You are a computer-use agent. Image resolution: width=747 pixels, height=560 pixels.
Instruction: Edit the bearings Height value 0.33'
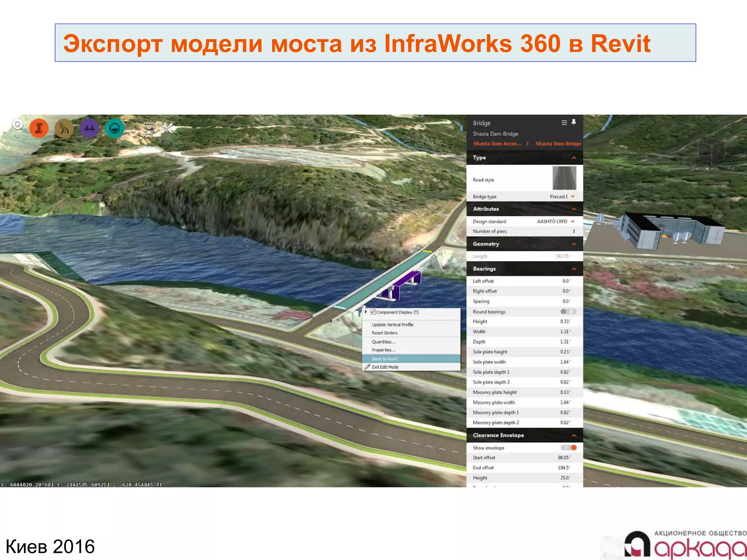pyautogui.click(x=565, y=322)
